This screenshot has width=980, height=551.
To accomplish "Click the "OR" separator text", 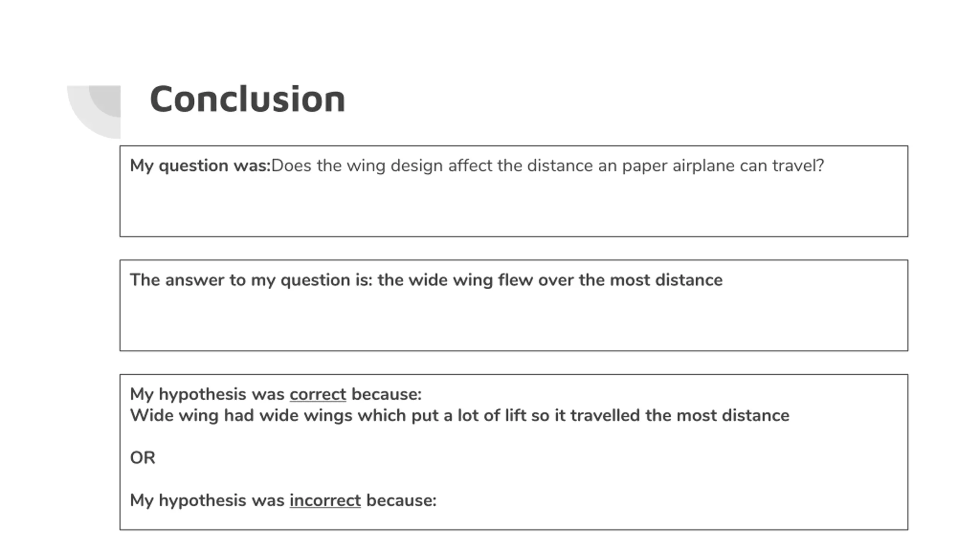I will 142,458.
